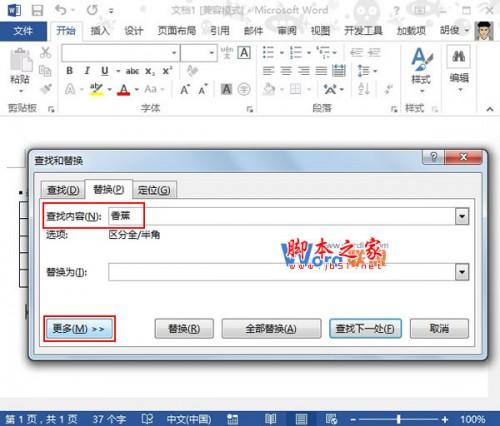Open the Replace with history dropdown
This screenshot has width=500, height=426.
(x=462, y=272)
